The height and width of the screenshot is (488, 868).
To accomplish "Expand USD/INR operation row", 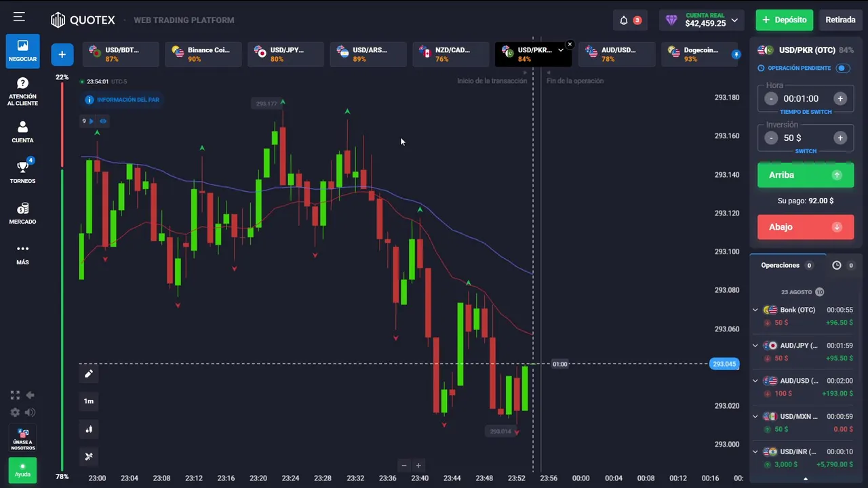I will [x=755, y=451].
